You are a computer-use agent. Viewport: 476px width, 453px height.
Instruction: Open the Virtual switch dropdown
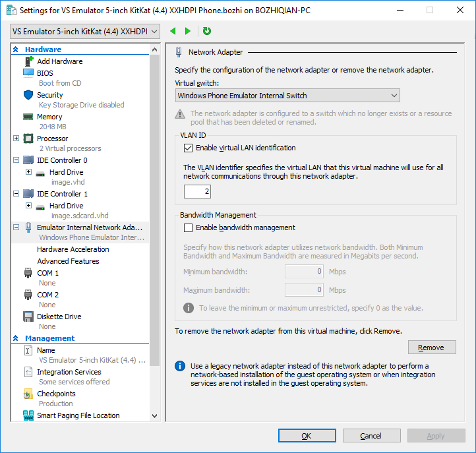click(287, 96)
